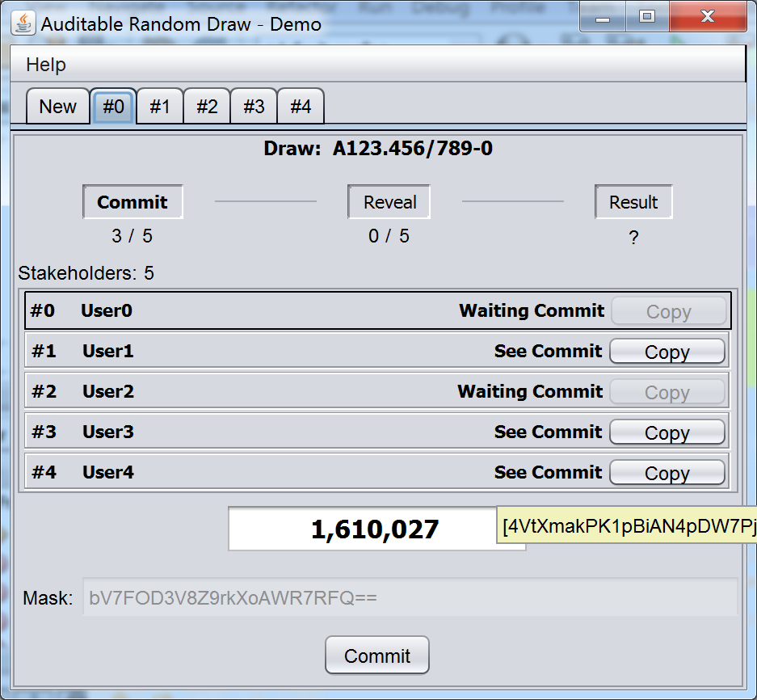Viewport: 757px width, 700px height.
Task: Minimize the Auditable Random Draw window
Action: click(603, 18)
